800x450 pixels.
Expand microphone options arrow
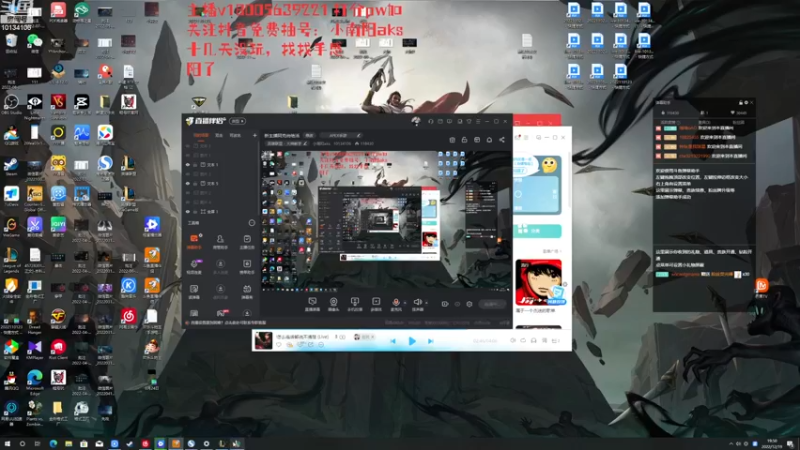point(405,302)
